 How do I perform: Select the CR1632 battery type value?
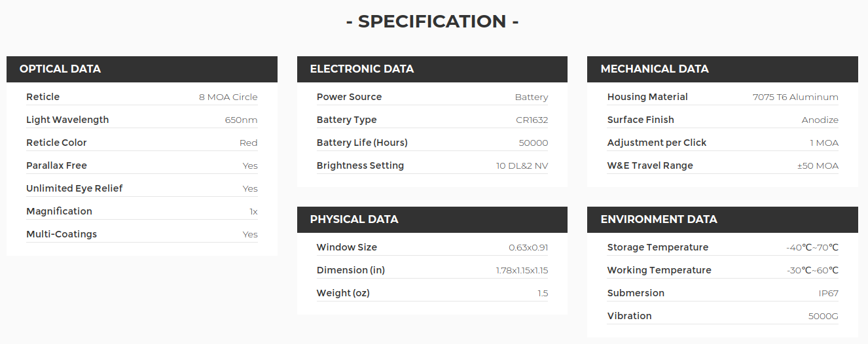point(532,120)
